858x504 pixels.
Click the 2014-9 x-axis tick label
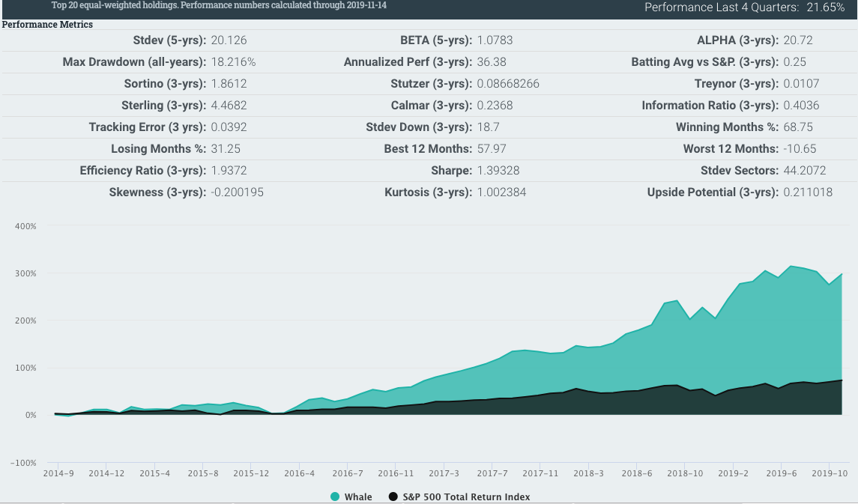(x=58, y=473)
